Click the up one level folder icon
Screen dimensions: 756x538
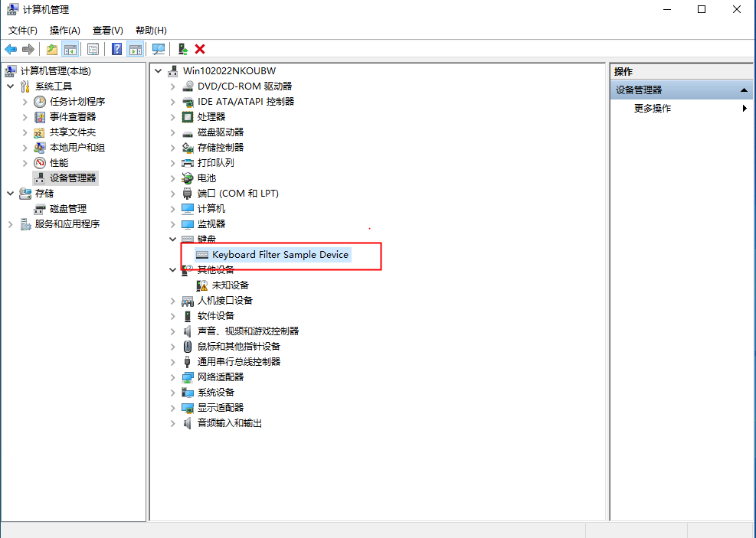tap(52, 49)
